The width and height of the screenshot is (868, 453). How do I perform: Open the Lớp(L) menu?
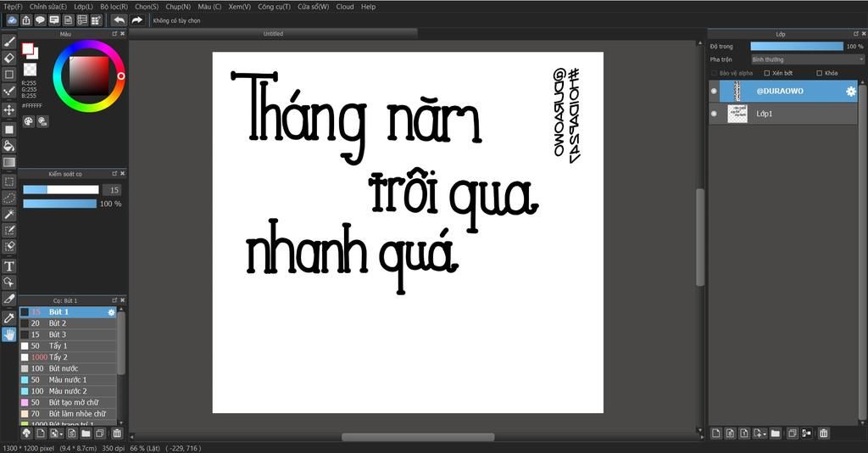(84, 7)
